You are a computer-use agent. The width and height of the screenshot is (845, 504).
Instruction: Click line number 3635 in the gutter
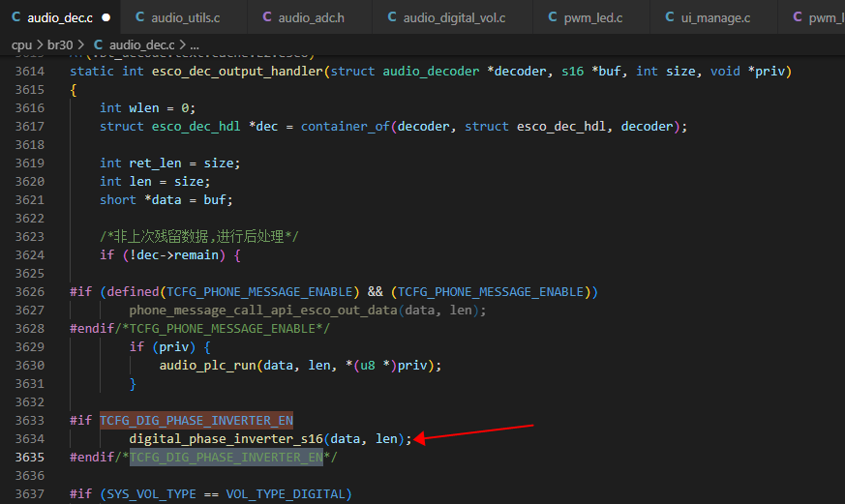[x=30, y=458]
